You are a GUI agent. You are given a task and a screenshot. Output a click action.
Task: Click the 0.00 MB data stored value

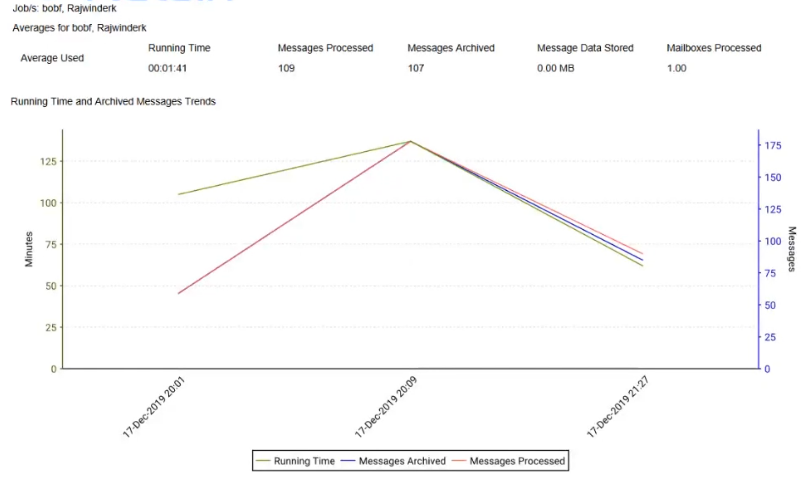(556, 69)
